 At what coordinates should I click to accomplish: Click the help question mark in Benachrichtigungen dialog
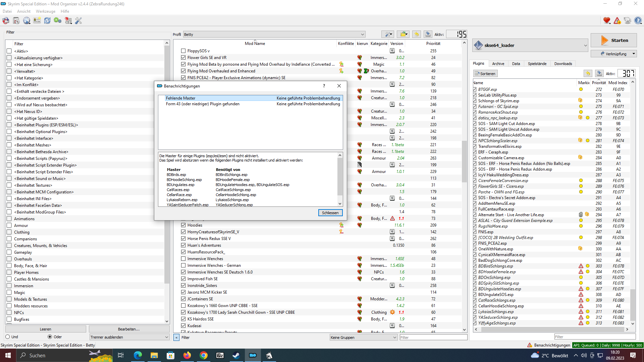point(324,86)
